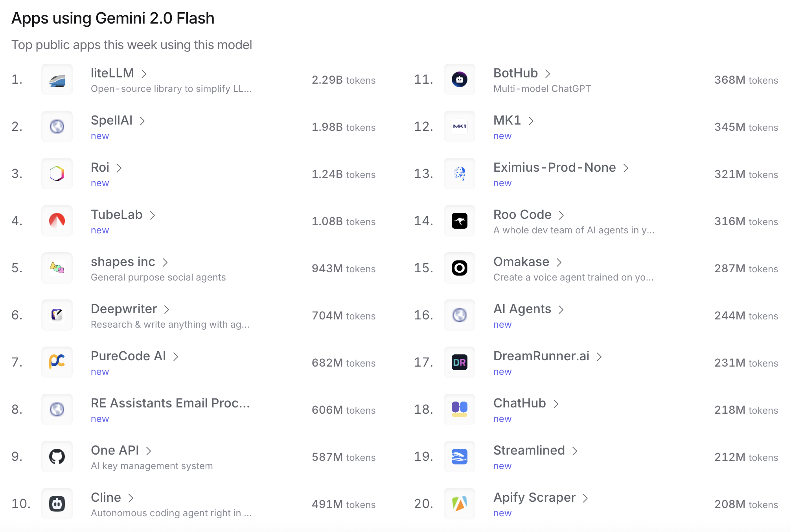The image size is (791, 532).
Task: Open the One API GitHub icon
Action: pos(57,457)
